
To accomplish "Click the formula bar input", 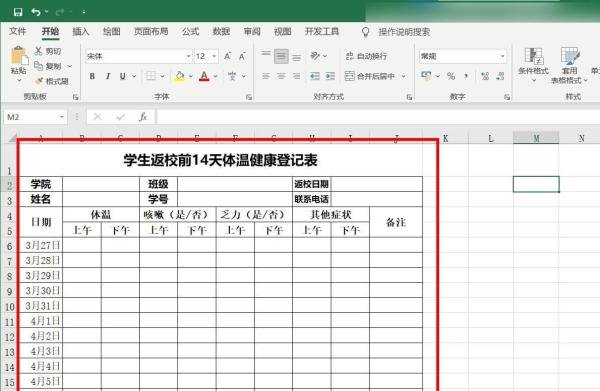I will click(x=378, y=117).
